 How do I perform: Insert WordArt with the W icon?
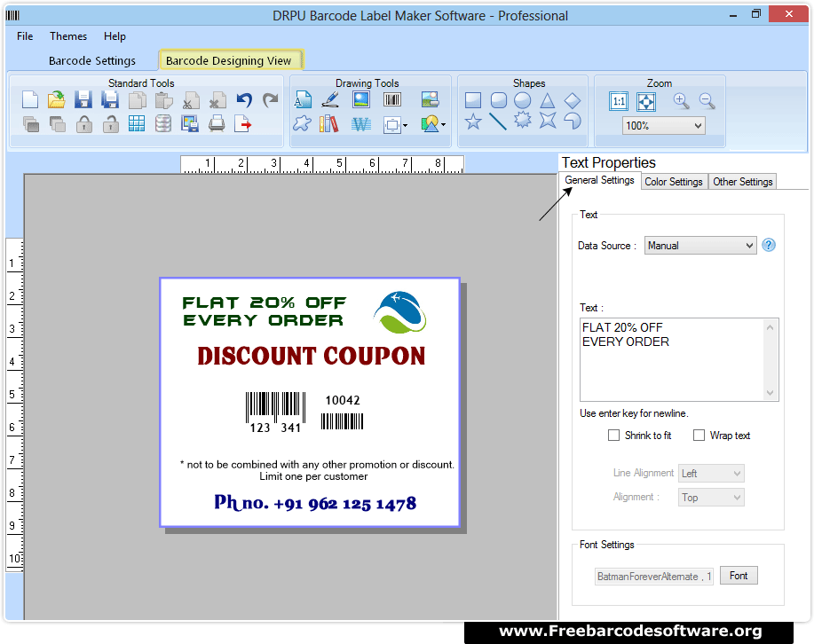(361, 124)
